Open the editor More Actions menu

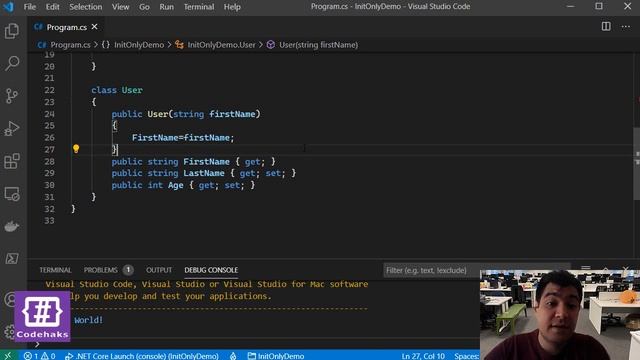pyautogui.click(x=626, y=27)
